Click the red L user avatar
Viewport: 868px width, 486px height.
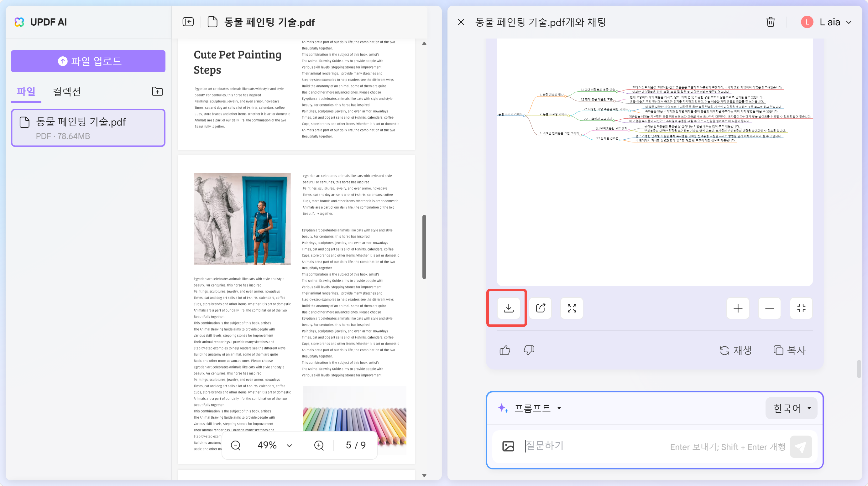coord(807,22)
